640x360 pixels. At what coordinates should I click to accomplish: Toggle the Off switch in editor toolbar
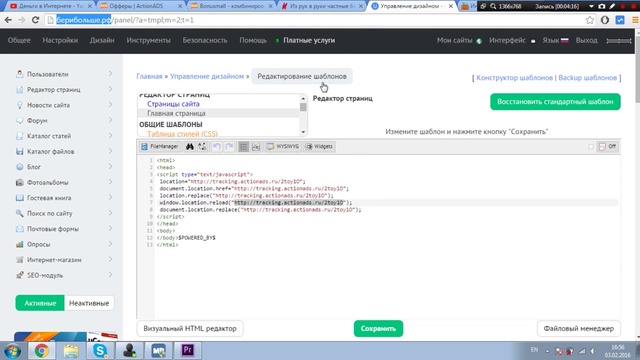[x=608, y=147]
